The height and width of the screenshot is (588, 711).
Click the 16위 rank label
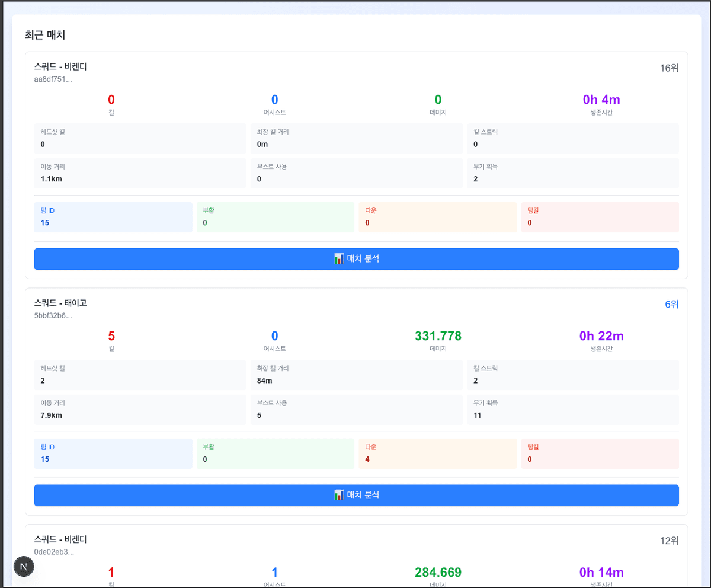tap(670, 68)
